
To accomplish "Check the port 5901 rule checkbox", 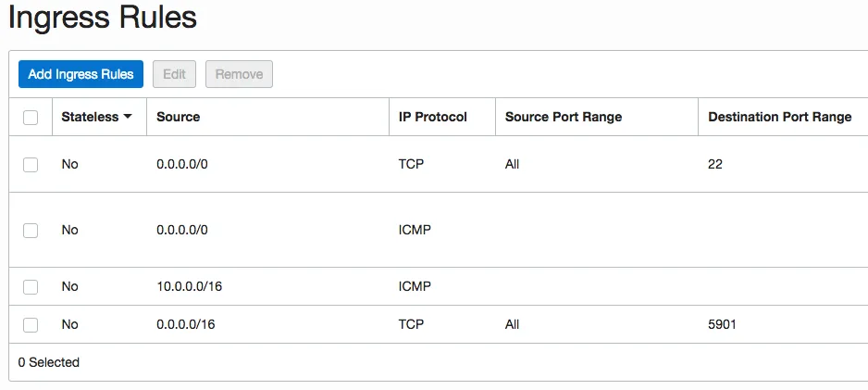I will 31,324.
